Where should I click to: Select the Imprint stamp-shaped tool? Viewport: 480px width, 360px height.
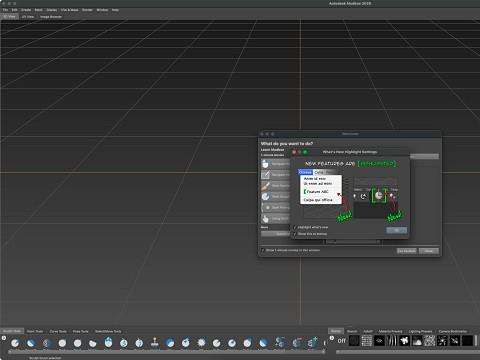155,342
